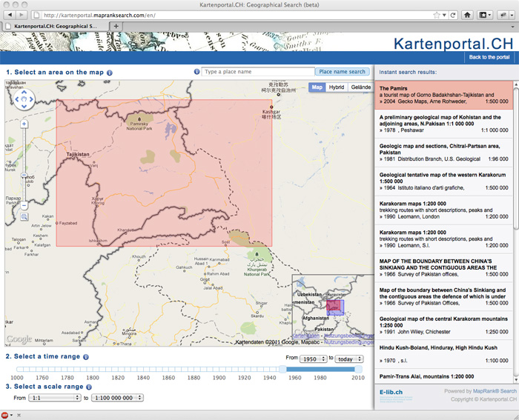The image size is (519, 420).
Task: Open Map of the boundary Survey Offices result
Action: click(443, 296)
